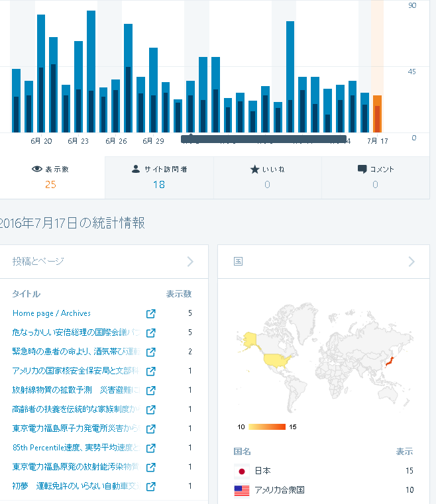The image size is (436, 504).
Task: Open external link icon beside Home page / Archives
Action: pos(150,313)
